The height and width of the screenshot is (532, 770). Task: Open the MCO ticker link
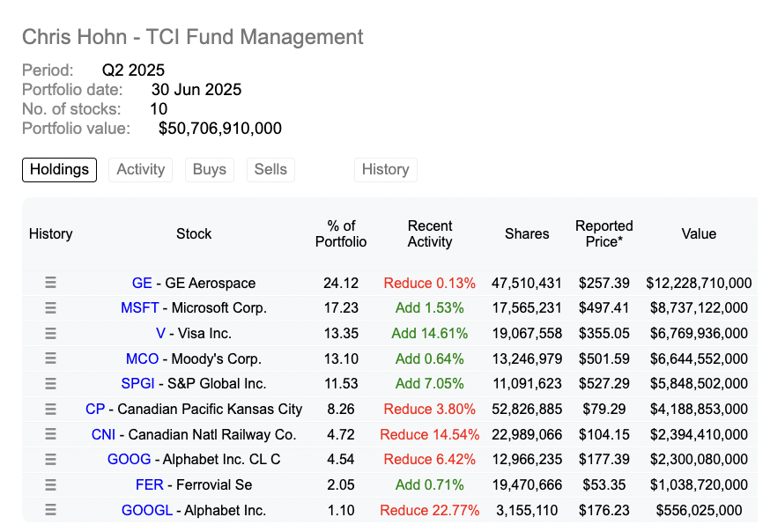tap(142, 358)
